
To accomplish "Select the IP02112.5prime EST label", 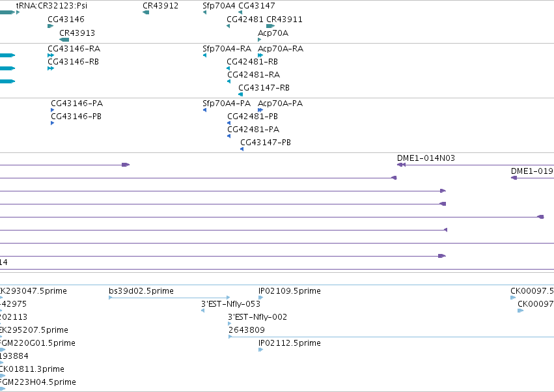I will tap(290, 343).
